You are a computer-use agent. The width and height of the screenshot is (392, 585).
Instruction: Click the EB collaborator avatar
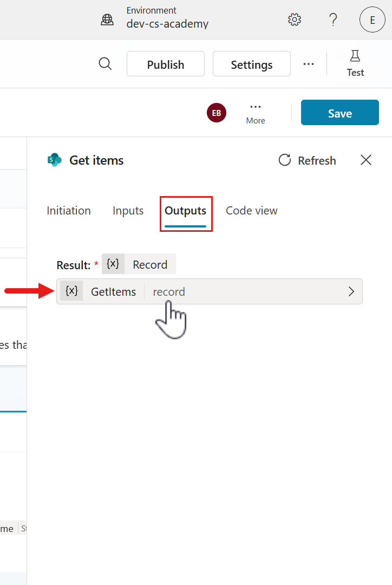[217, 113]
